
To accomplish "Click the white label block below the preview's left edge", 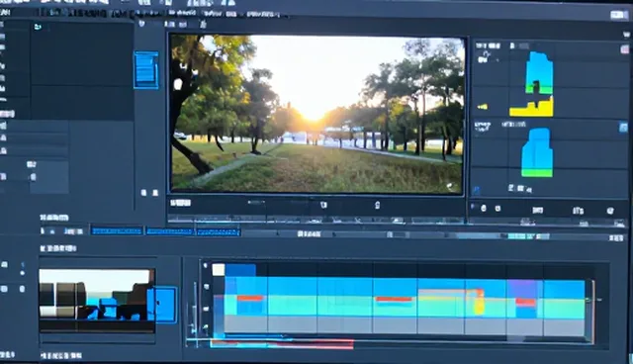I will tap(180, 203).
